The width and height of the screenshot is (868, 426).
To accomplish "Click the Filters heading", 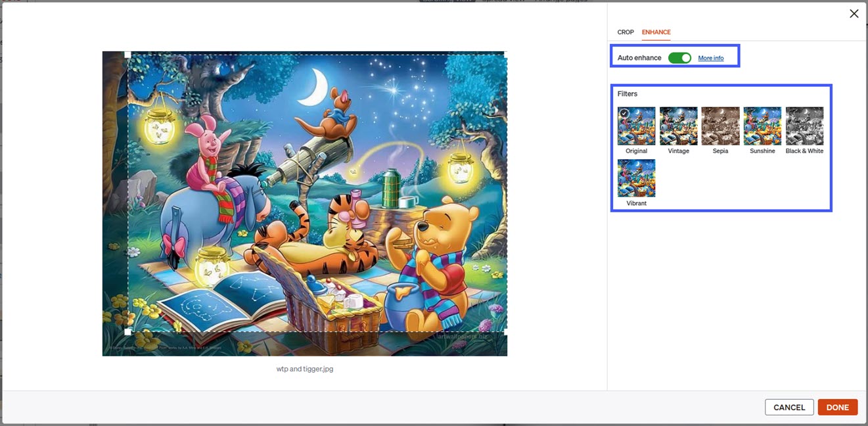I will (628, 94).
